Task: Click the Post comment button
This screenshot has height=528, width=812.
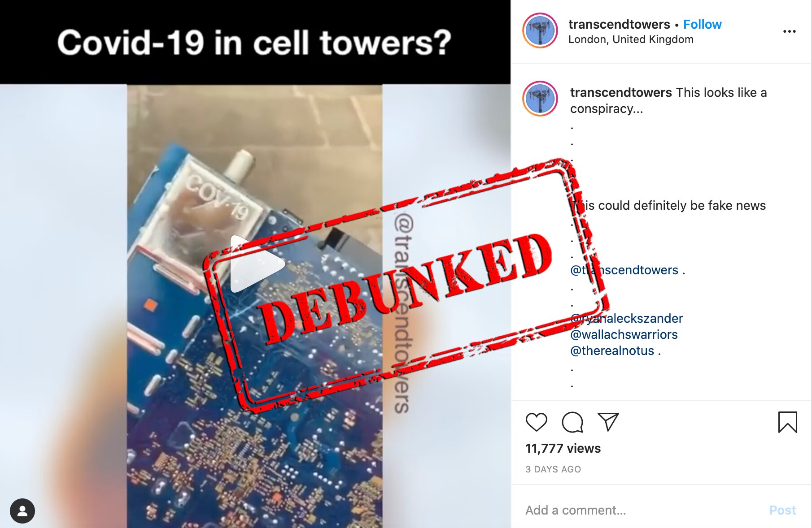Action: (x=782, y=510)
